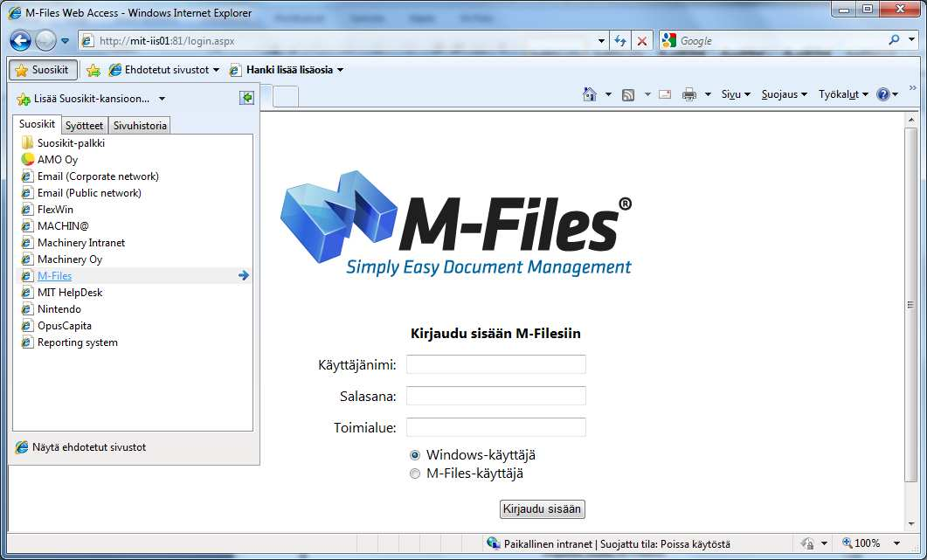Go back using the blue Back arrow
927x560 pixels.
(20, 41)
